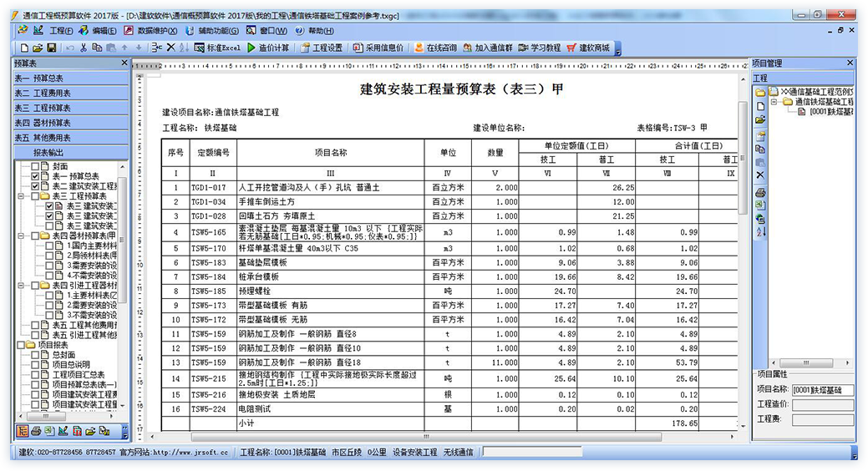Open the 窗口(W) menu
This screenshot has width=868, height=471.
click(273, 31)
